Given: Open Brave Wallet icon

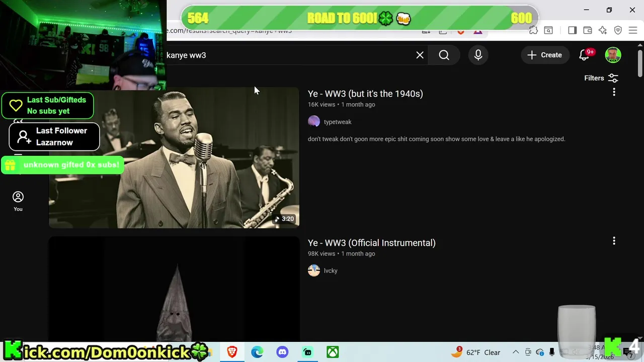Looking at the screenshot, I should pyautogui.click(x=587, y=31).
